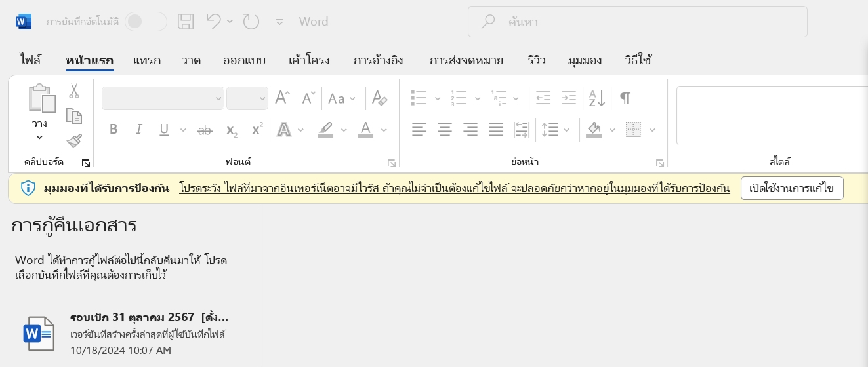Toggle Bold formatting
Image resolution: width=868 pixels, height=367 pixels.
pyautogui.click(x=114, y=130)
